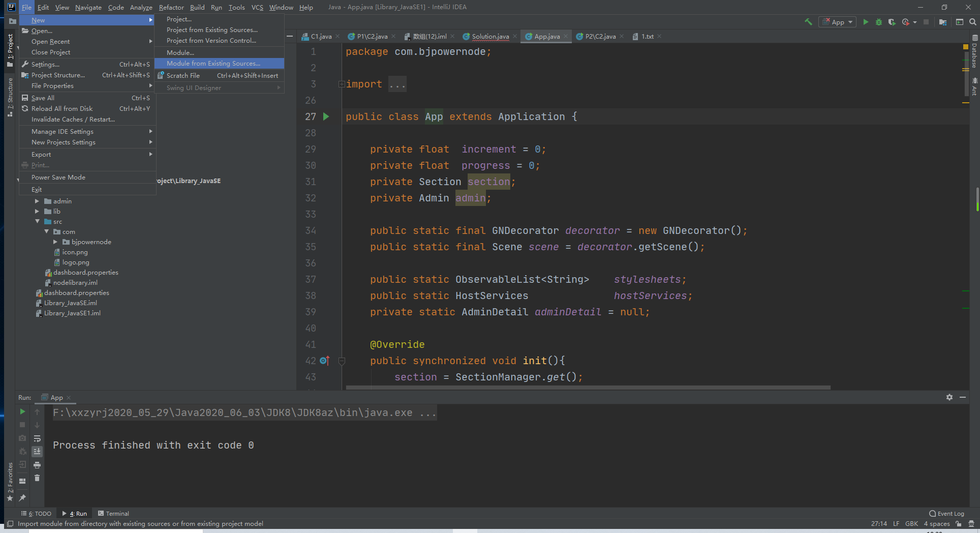
Task: Select Module from Existing Sources menu item
Action: coord(213,64)
